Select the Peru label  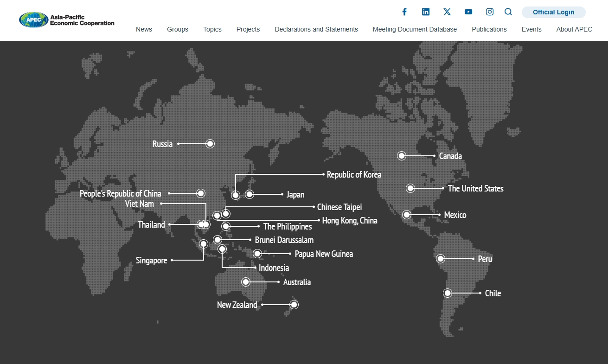[485, 259]
